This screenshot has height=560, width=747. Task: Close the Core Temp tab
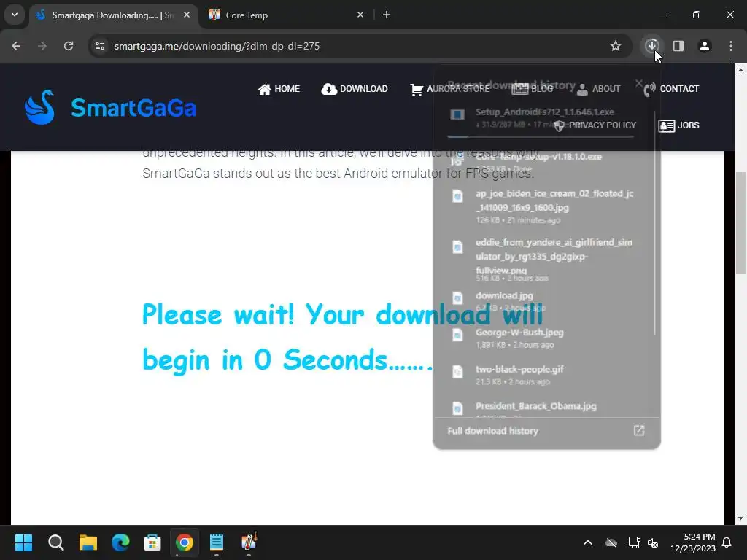pyautogui.click(x=360, y=15)
